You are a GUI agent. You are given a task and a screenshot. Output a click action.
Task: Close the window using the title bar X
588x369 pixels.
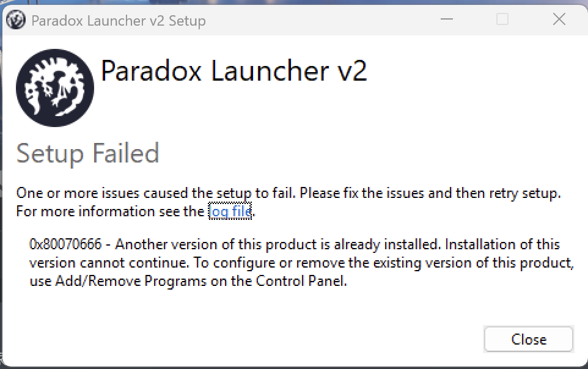tap(559, 20)
